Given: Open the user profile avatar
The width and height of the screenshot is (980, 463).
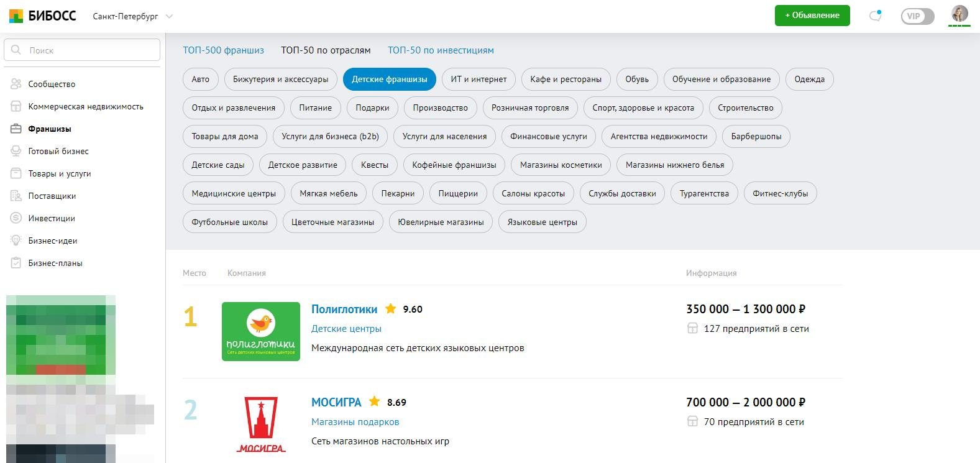Looking at the screenshot, I should (x=959, y=14).
